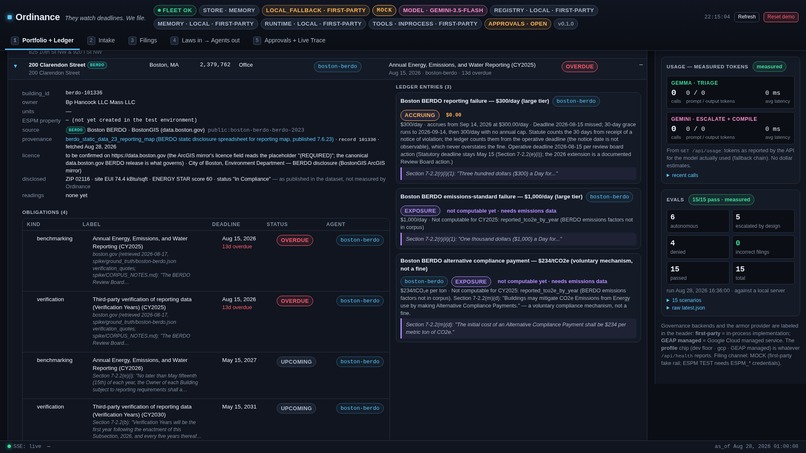Click the incorrect filings tile
Image resolution: width=806 pixels, height=453 pixels.
[x=763, y=247]
